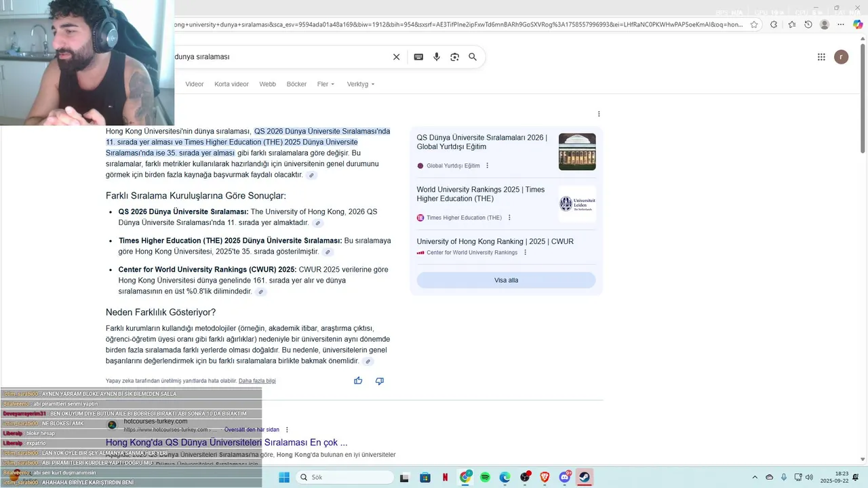The height and width of the screenshot is (488, 868).
Task: Open taskbar volume control
Action: pyautogui.click(x=809, y=477)
